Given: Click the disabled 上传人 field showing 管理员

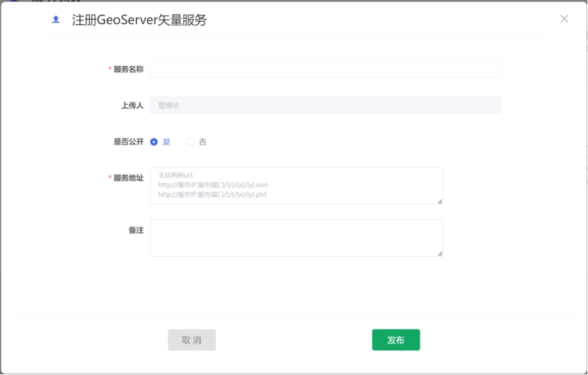Looking at the screenshot, I should tap(325, 105).
